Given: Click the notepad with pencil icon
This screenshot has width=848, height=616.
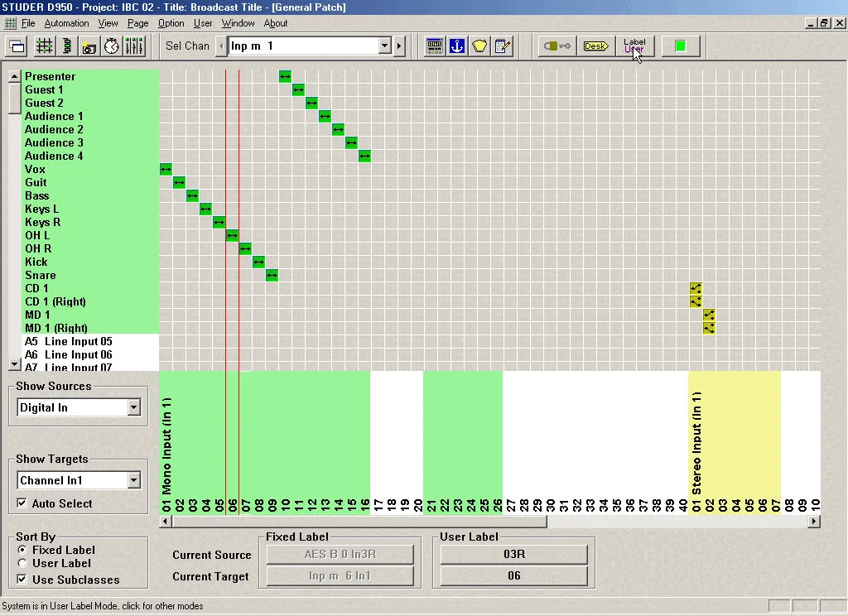Looking at the screenshot, I should tap(502, 46).
